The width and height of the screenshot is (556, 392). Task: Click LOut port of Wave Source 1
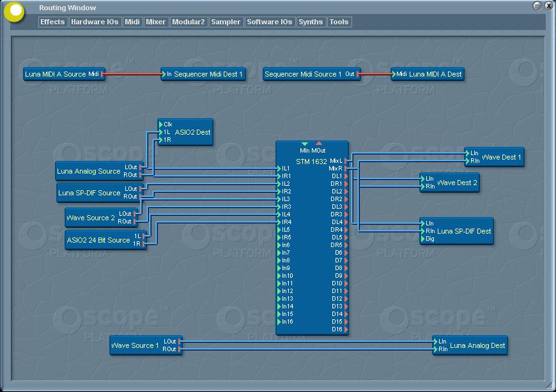click(180, 342)
